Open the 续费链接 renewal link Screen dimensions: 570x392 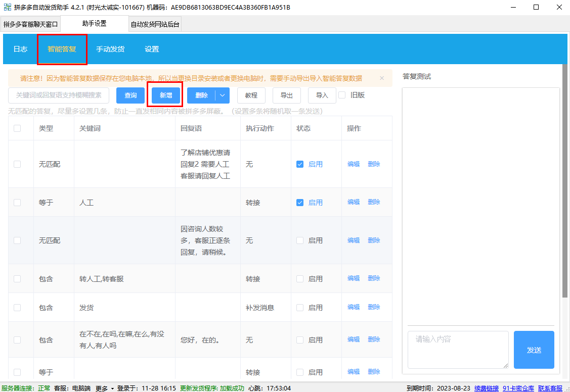487,388
